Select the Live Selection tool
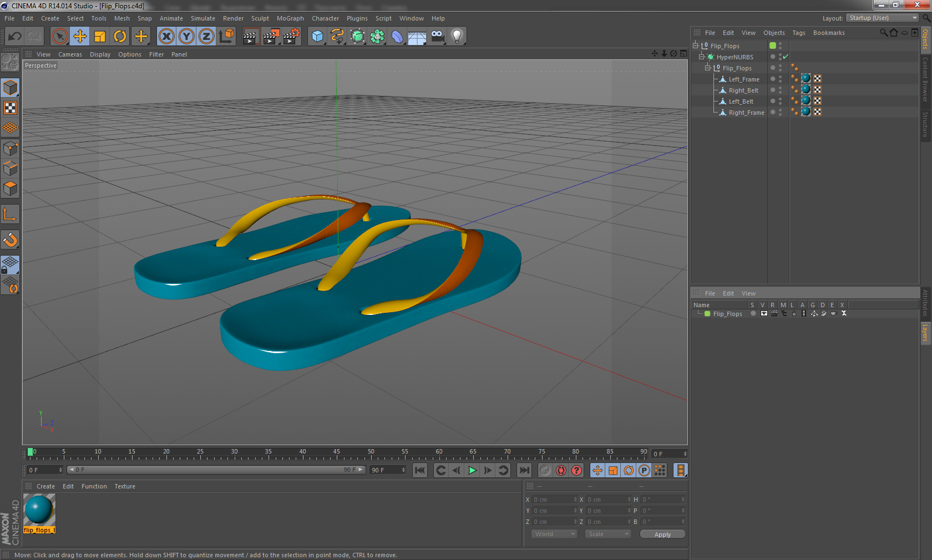932x560 pixels. click(x=60, y=37)
